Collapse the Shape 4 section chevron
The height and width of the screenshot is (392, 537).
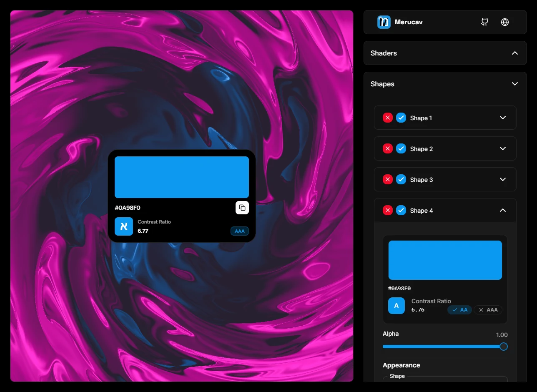(503, 210)
